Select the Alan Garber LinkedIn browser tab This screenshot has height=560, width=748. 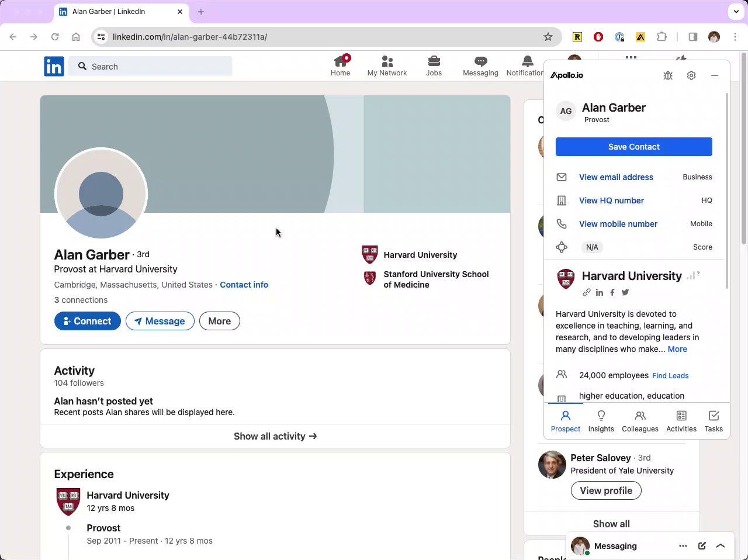pyautogui.click(x=120, y=12)
